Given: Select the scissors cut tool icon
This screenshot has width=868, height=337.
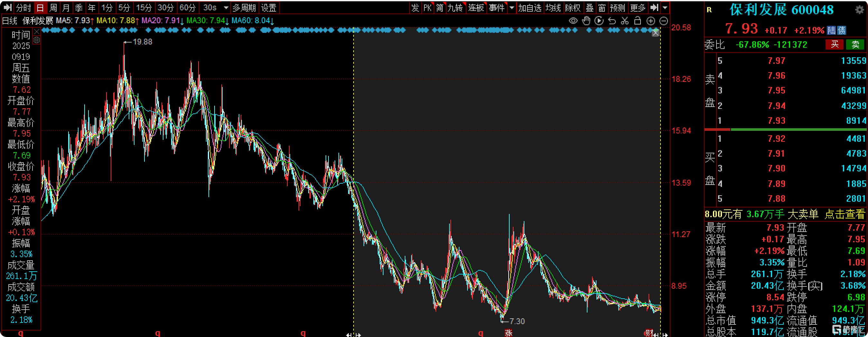Looking at the screenshot, I should pos(625,21).
